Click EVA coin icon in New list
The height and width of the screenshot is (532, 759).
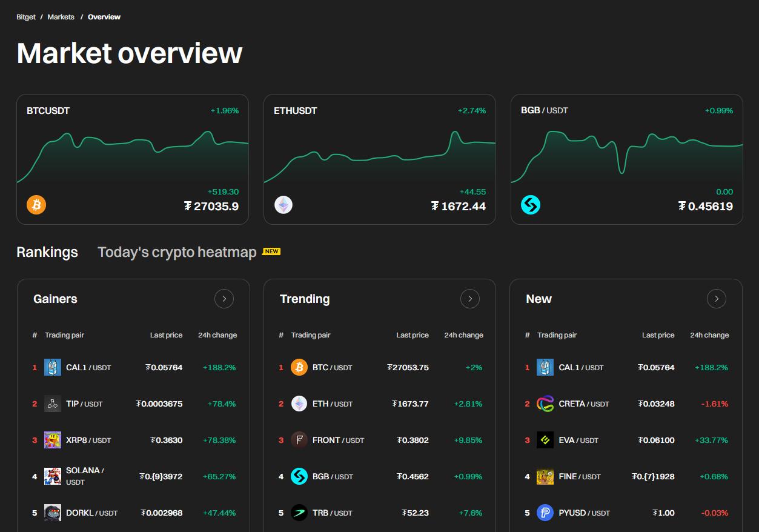point(545,440)
